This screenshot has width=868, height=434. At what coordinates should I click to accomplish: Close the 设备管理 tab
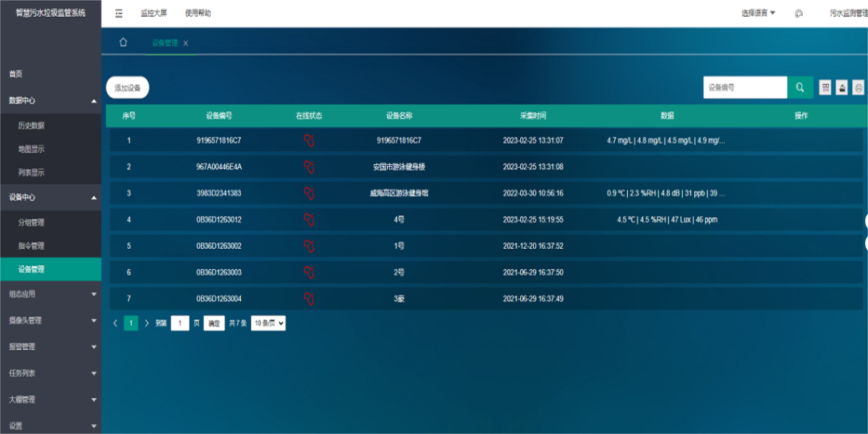(x=186, y=43)
